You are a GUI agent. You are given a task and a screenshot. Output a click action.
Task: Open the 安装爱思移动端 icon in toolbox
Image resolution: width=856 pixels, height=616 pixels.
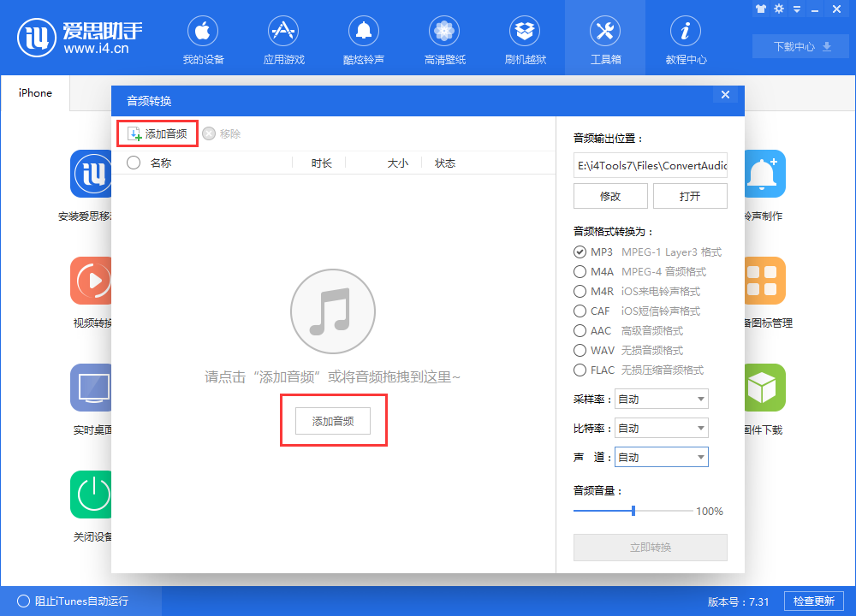point(91,174)
